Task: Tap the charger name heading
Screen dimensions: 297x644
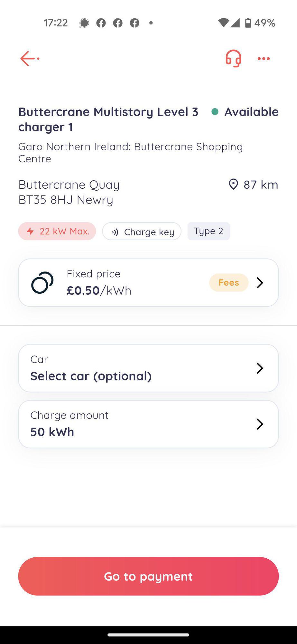Action: [108, 119]
